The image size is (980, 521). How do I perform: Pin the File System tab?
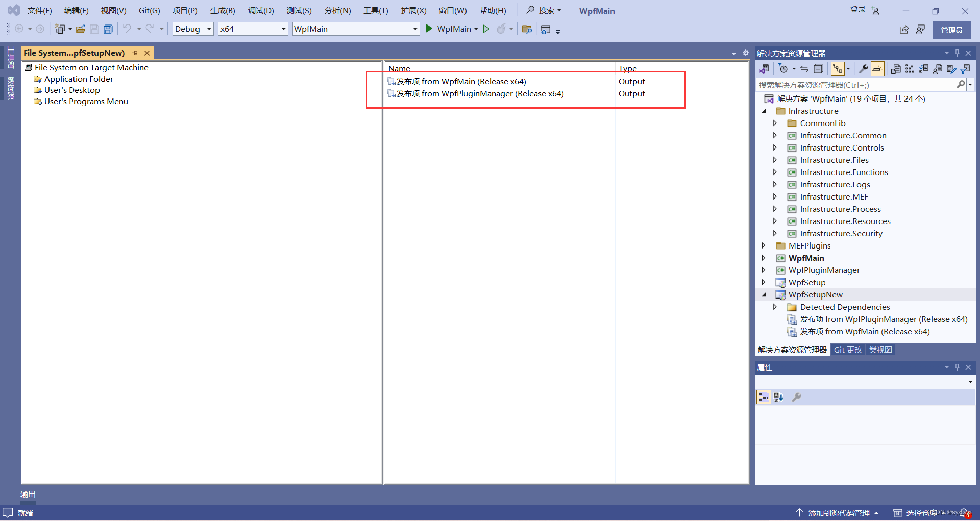click(135, 53)
